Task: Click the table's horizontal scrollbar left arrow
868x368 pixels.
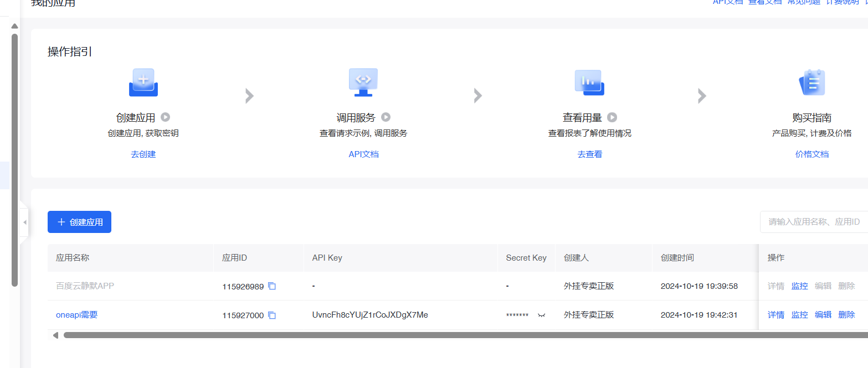Action: pyautogui.click(x=55, y=335)
